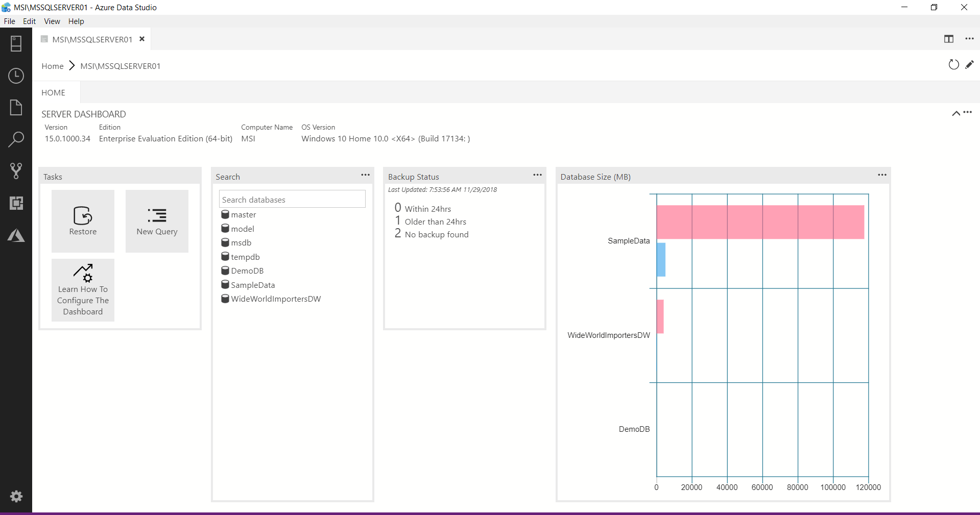Screen dimensions: 980x515
Task: Open Database Size widget ellipsis menu
Action: 882,175
